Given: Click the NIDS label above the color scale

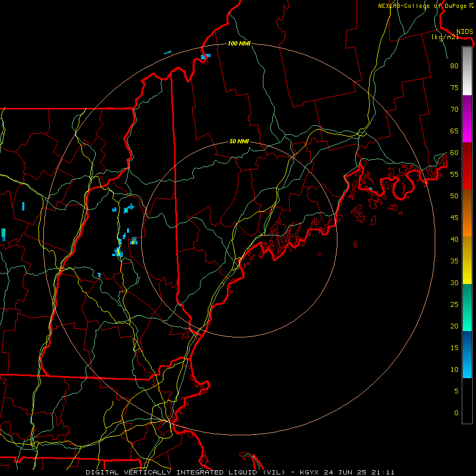Looking at the screenshot, I should click(464, 31).
